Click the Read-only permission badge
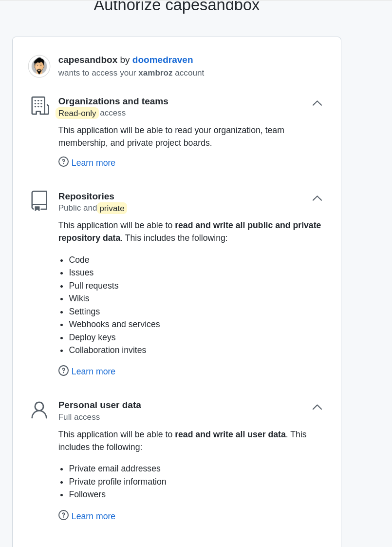The height and width of the screenshot is (547, 392). pyautogui.click(x=77, y=113)
